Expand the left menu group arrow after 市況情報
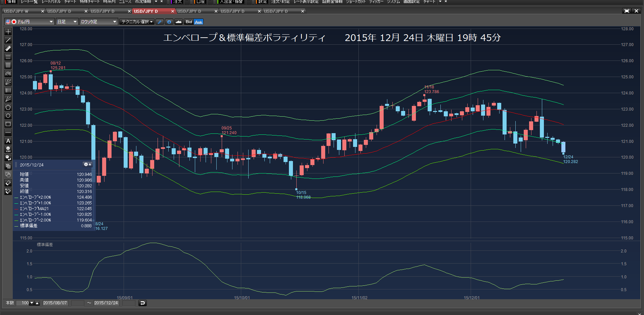This screenshot has height=315, width=644. (156, 2)
